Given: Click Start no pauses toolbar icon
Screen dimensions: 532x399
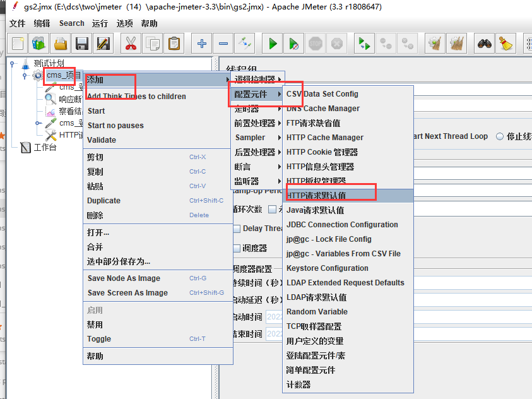Looking at the screenshot, I should 293,44.
